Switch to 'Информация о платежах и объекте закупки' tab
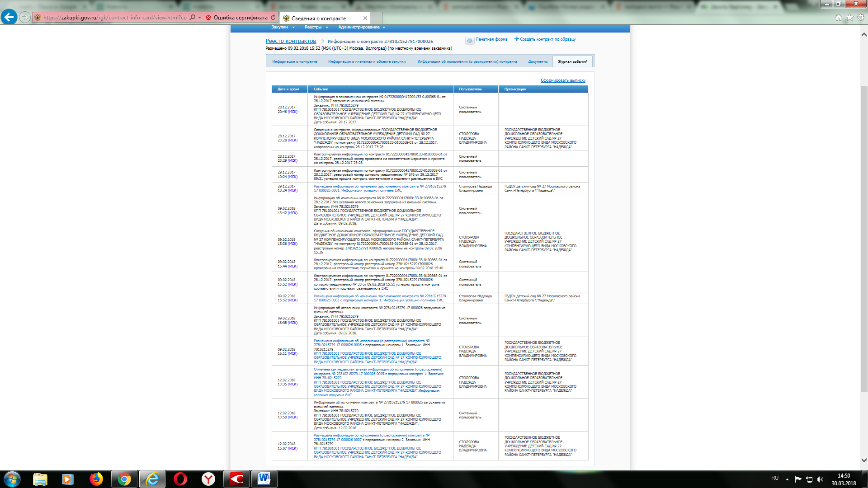868x488 pixels. pos(367,61)
